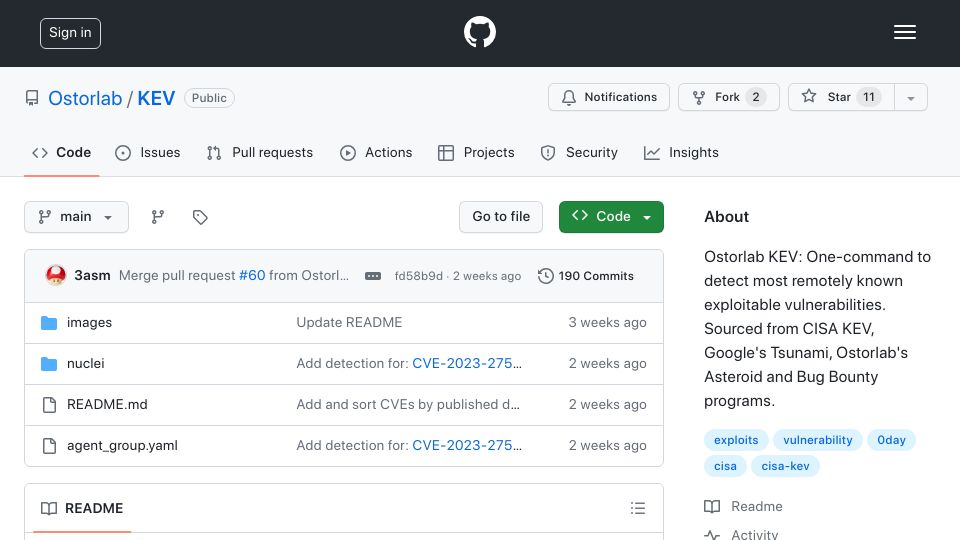This screenshot has height=540, width=960.
Task: View the 190 Commits history
Action: coord(586,276)
